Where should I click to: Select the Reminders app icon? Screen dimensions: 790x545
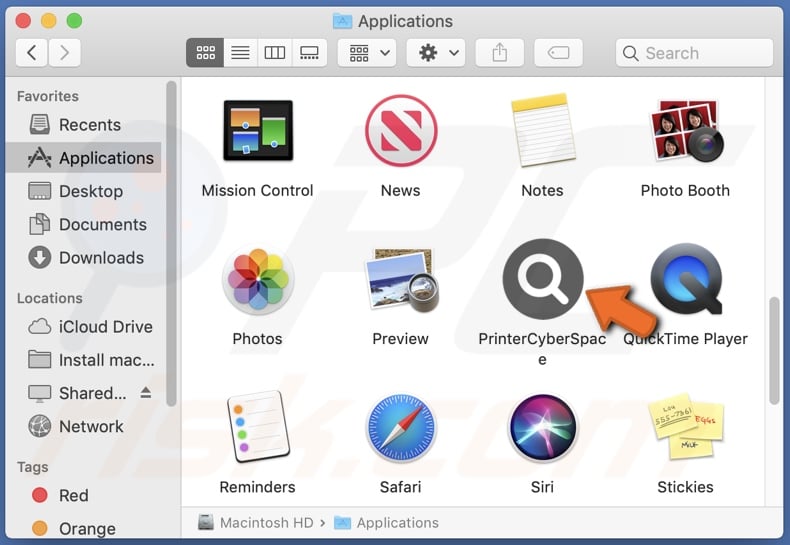point(258,427)
